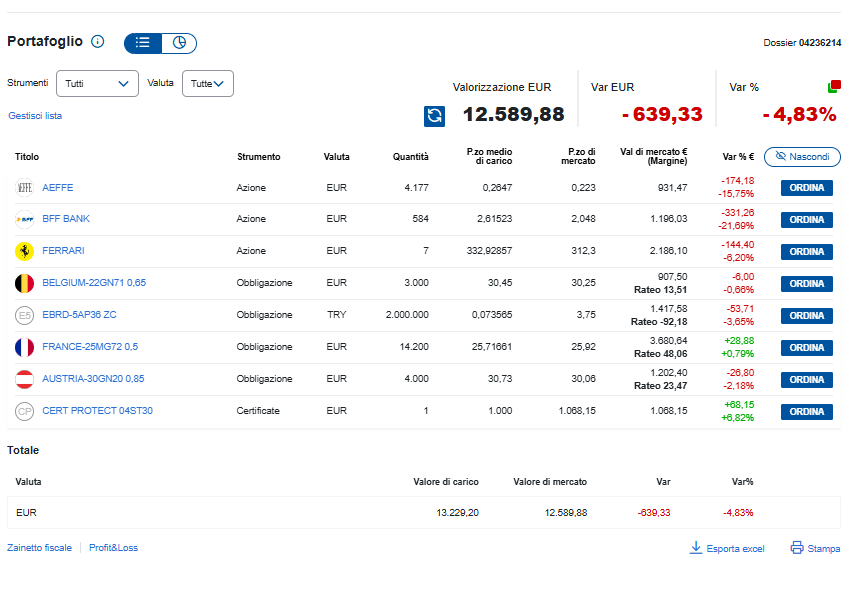Open the Strumenti dropdown
The height and width of the screenshot is (591, 867).
pyautogui.click(x=97, y=84)
